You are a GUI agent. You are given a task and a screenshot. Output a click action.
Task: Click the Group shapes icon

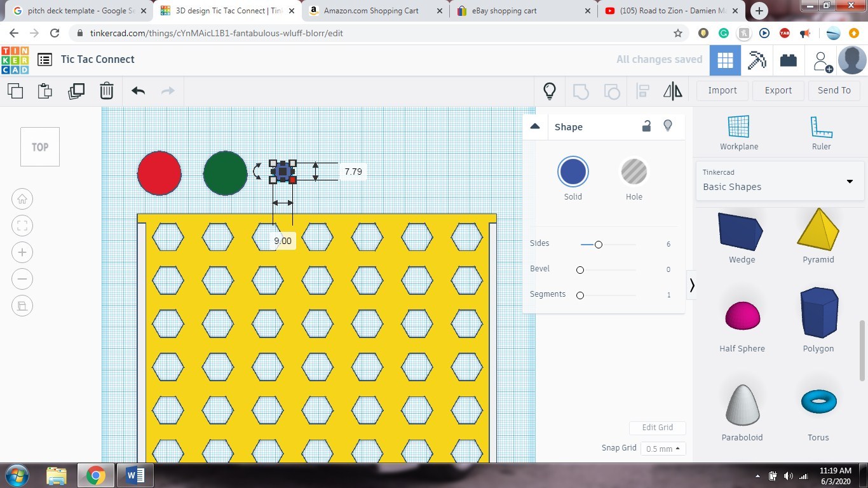[580, 90]
